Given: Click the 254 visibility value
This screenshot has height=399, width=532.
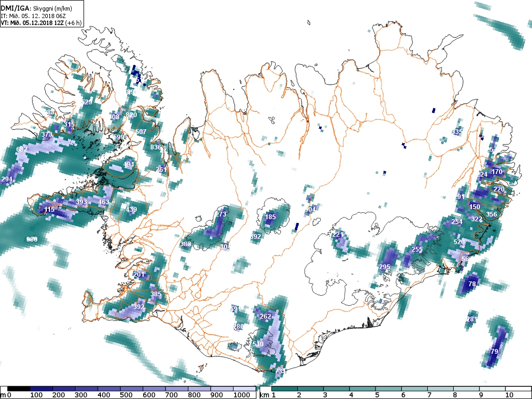Looking at the screenshot, I should pyautogui.click(x=456, y=222).
